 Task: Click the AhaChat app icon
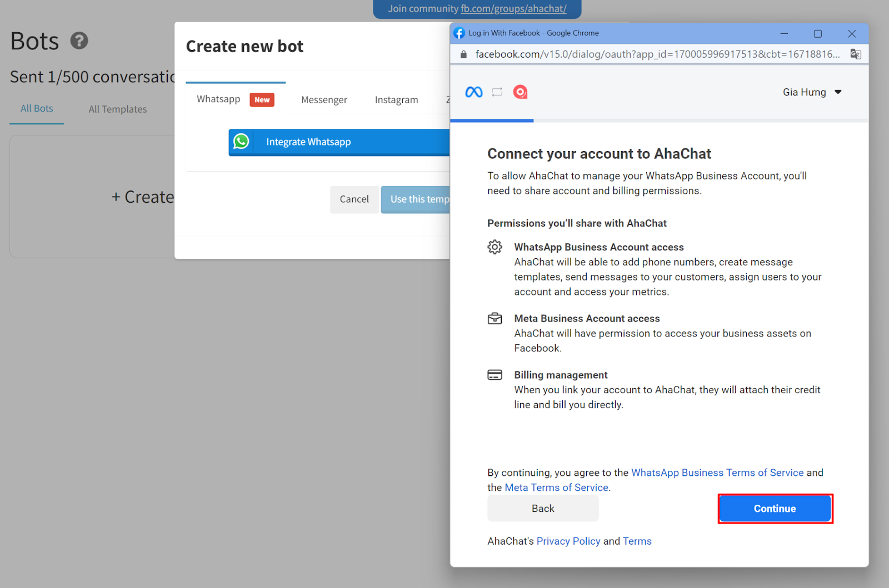click(520, 92)
